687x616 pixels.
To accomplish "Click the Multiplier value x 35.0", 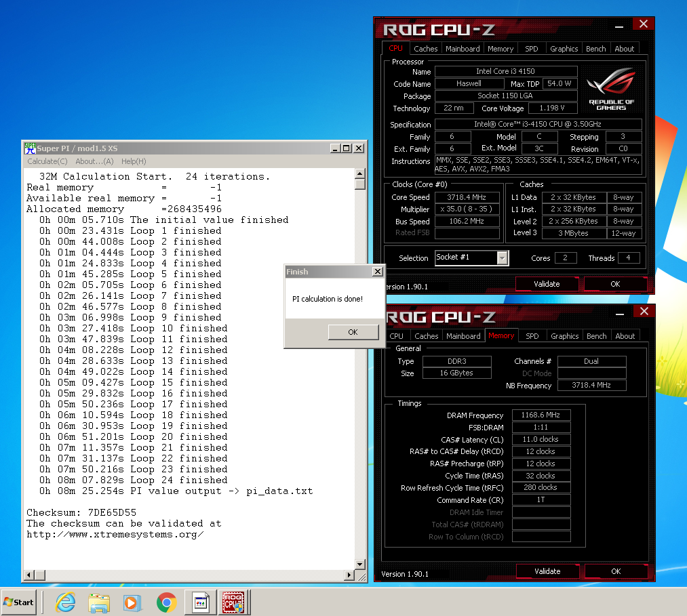I will pos(467,209).
